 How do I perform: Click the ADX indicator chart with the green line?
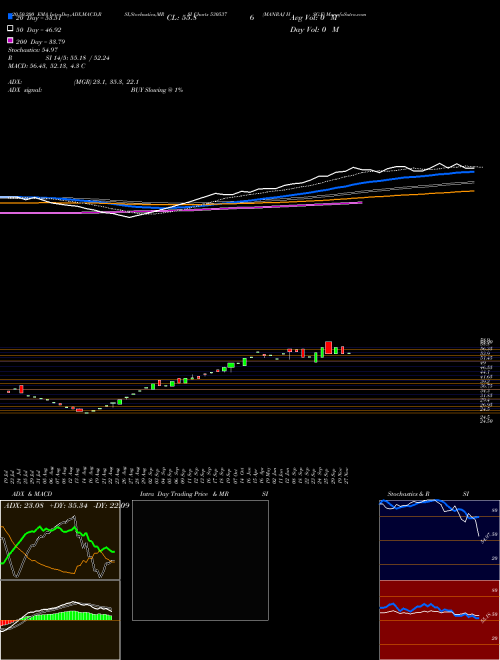click(x=60, y=540)
